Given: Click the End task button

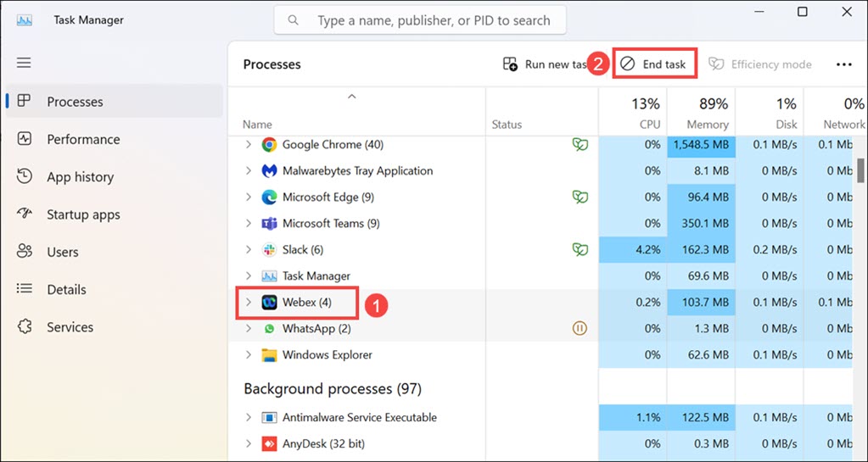Looking at the screenshot, I should click(x=654, y=64).
